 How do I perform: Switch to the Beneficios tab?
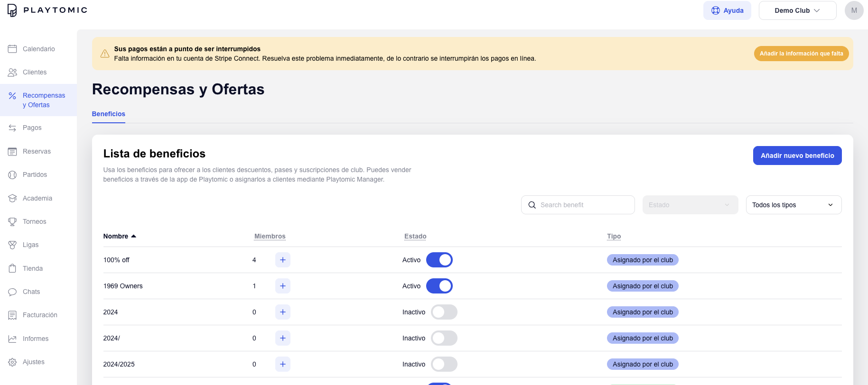(x=109, y=114)
